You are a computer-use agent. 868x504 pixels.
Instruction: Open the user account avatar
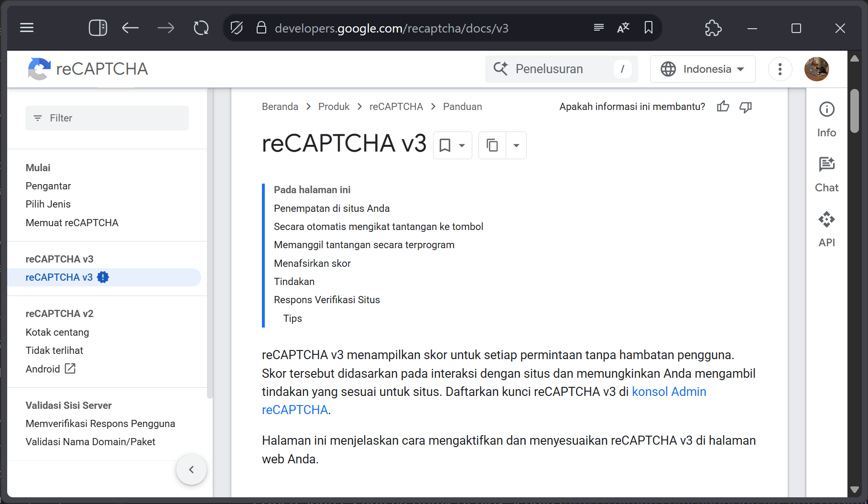pos(817,69)
